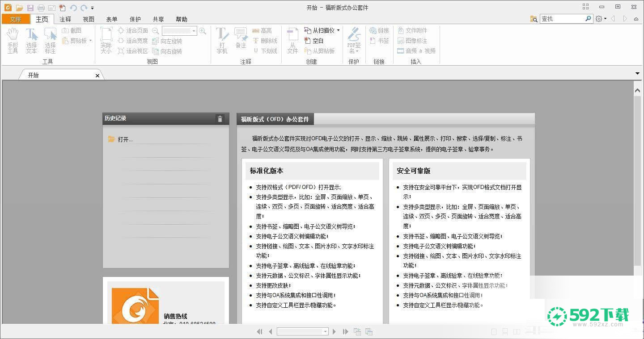Open the search settings gear dropdown
Screen dimensions: 644x339
pos(601,19)
